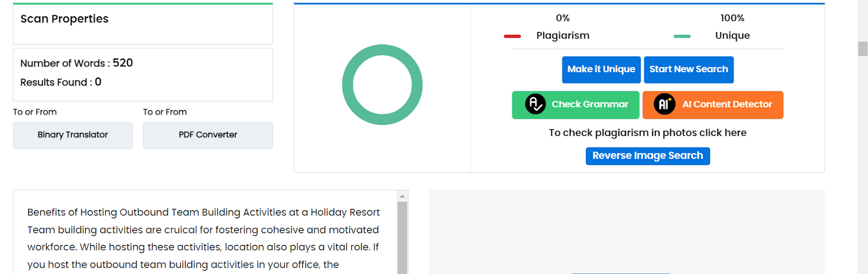Click the page scrollbar thumb
868x274 pixels.
click(x=863, y=48)
